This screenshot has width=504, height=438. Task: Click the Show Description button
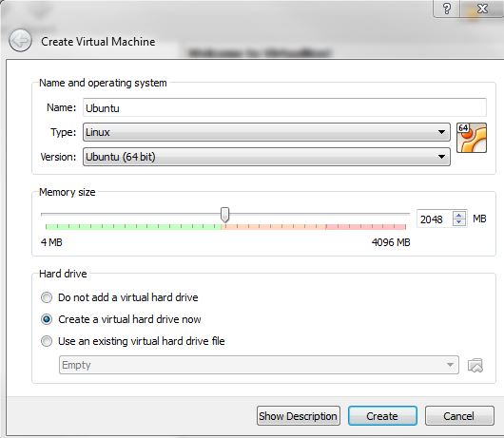click(299, 416)
